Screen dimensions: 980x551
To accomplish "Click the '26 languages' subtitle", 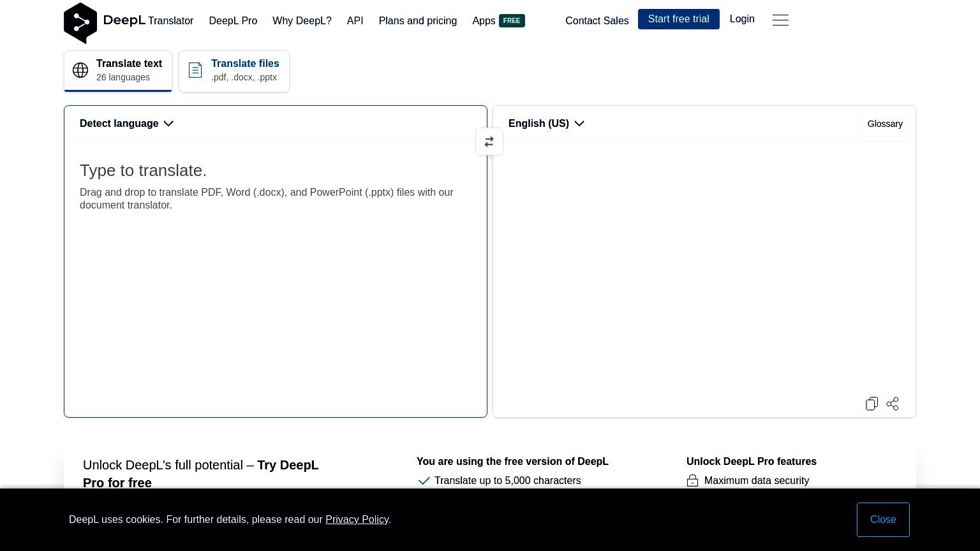I will click(123, 77).
